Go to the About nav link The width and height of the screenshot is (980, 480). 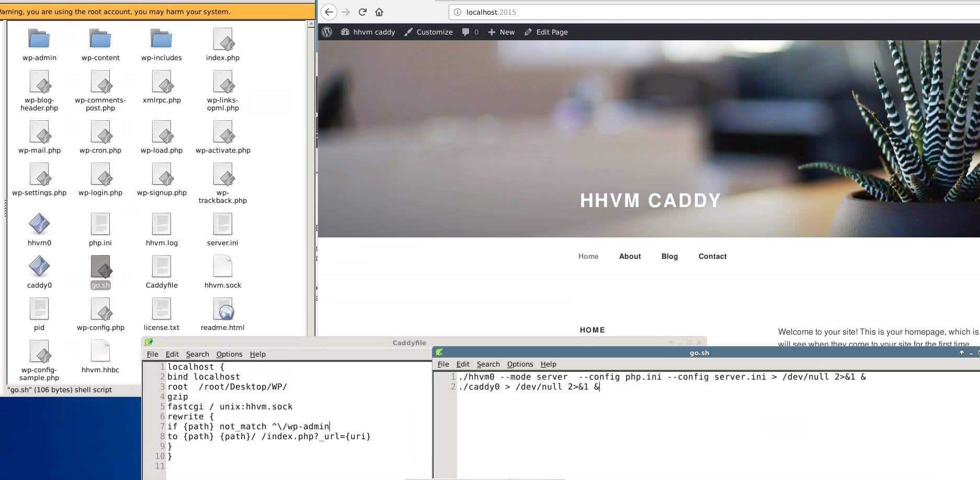630,256
